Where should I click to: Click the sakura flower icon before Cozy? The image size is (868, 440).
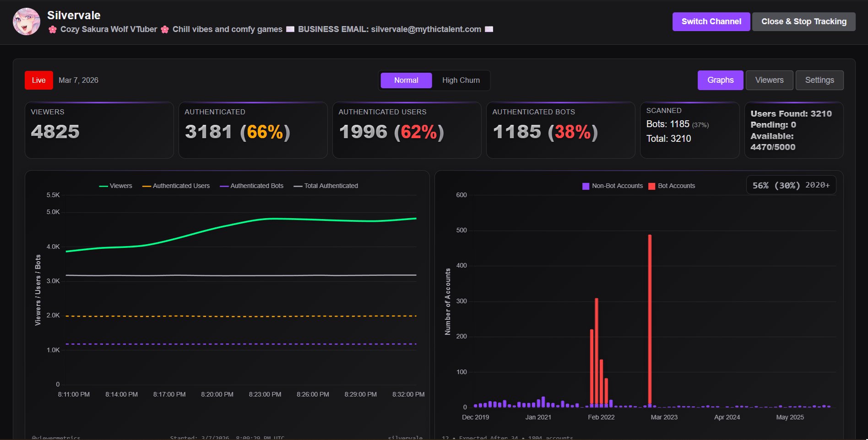53,29
